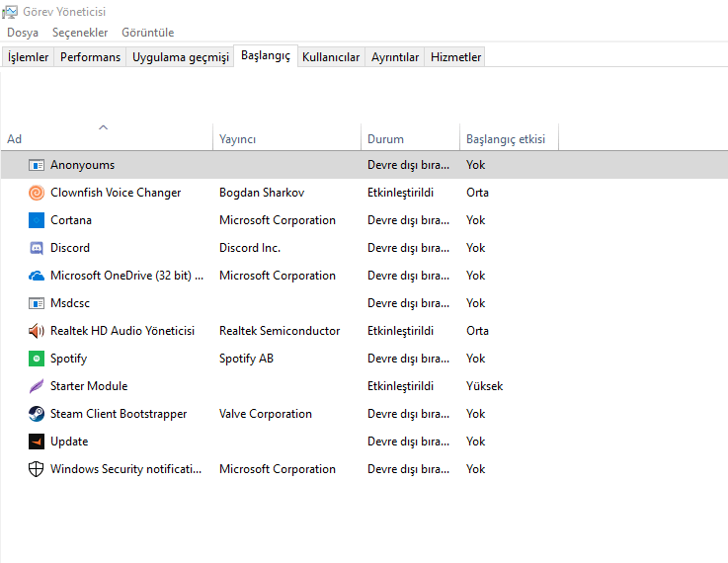Click publisher Valve Corporation
This screenshot has width=728, height=563.
[265, 414]
